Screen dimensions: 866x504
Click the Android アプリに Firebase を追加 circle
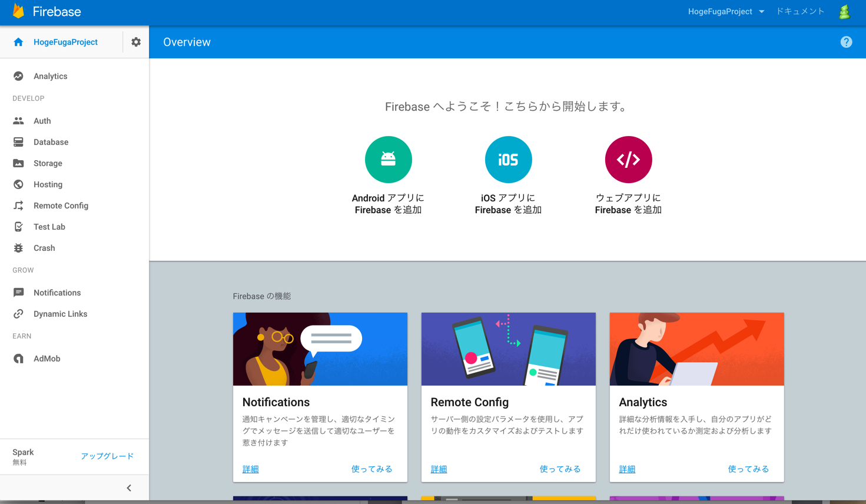pos(389,160)
